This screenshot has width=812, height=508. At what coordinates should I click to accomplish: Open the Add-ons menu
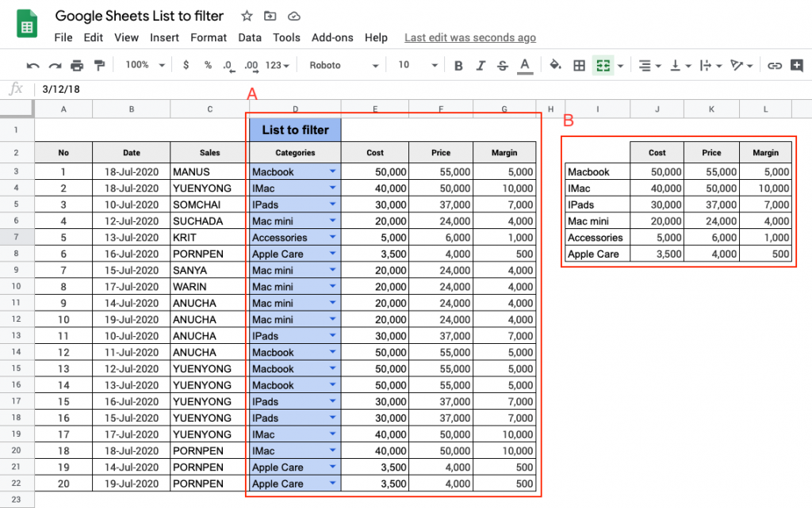pos(332,37)
